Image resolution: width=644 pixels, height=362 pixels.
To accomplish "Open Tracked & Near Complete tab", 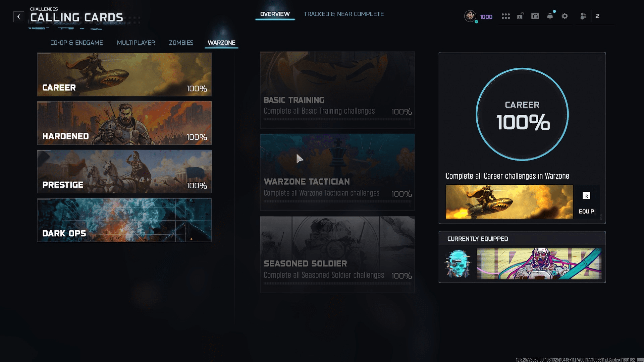I will pyautogui.click(x=344, y=14).
